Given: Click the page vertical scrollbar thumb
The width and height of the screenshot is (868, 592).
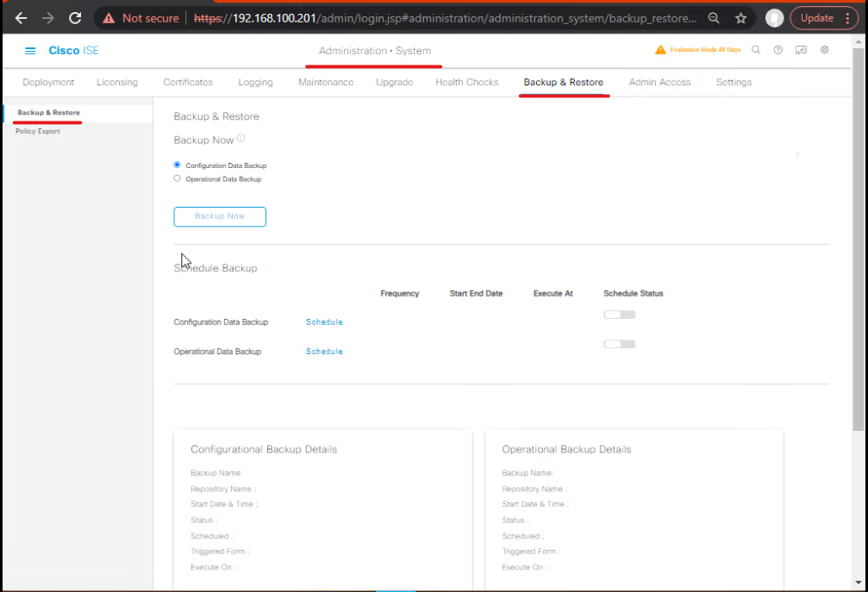Looking at the screenshot, I should (858, 239).
